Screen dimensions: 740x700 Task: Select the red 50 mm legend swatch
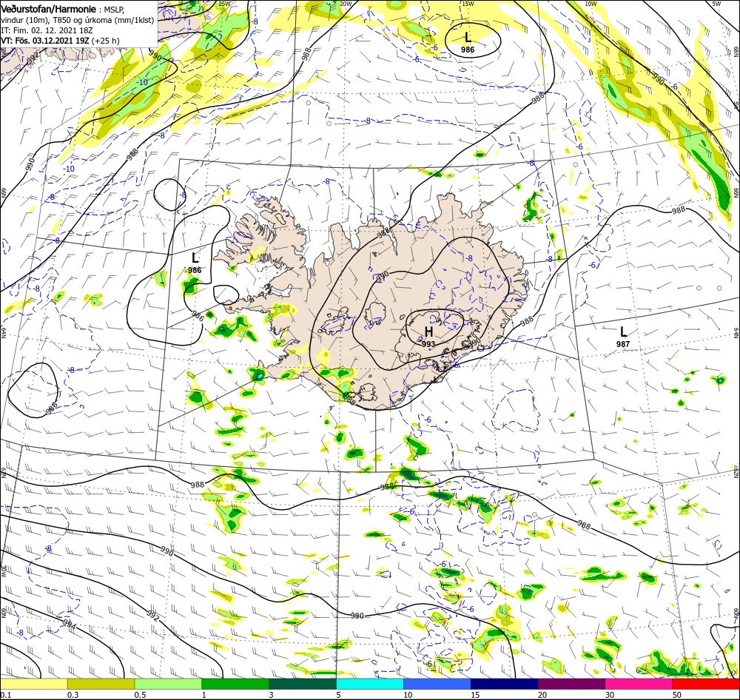[x=706, y=684]
